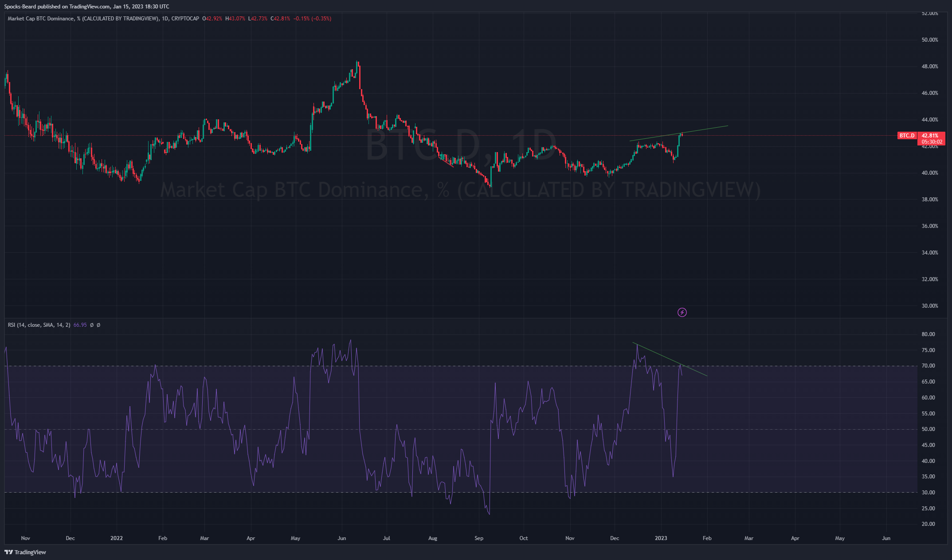
Task: Click the purple lightning bolt event icon
Action: tap(682, 313)
